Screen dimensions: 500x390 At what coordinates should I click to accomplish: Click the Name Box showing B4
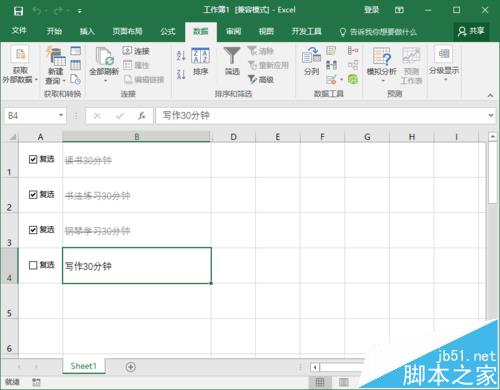(x=30, y=116)
